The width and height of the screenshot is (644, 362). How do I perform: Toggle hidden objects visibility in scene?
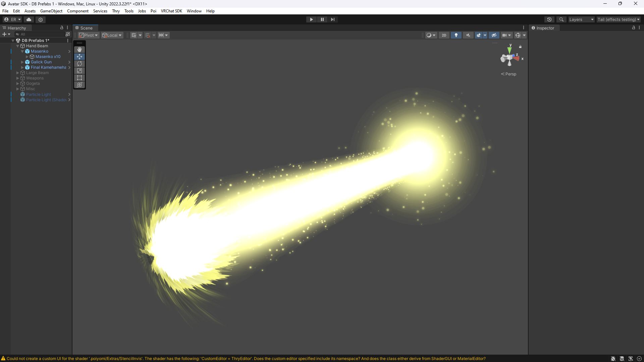pos(494,35)
